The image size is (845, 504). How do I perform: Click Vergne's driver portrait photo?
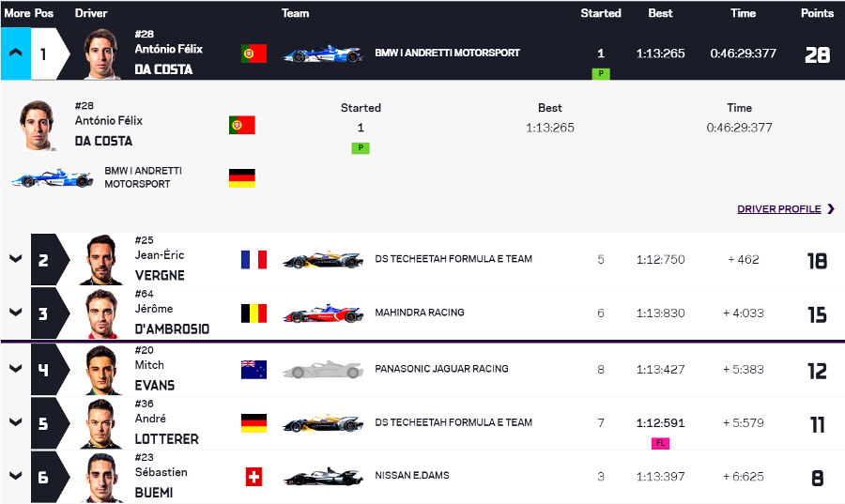101,260
